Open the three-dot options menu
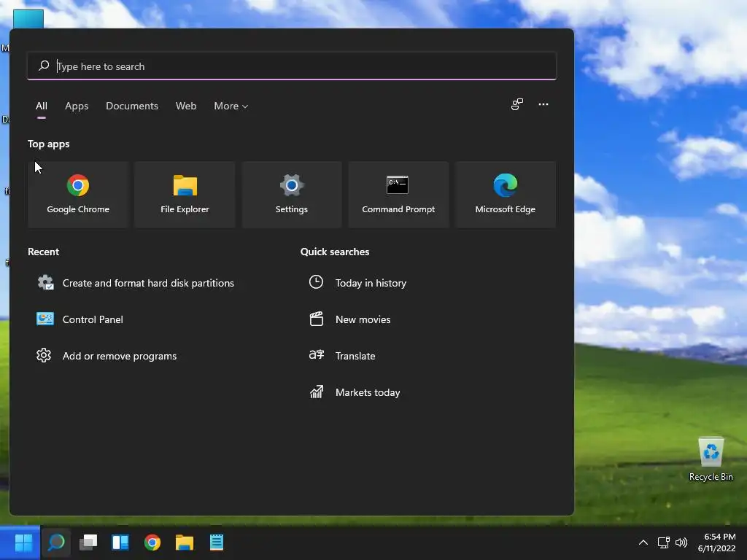This screenshot has width=747, height=560. [x=543, y=104]
